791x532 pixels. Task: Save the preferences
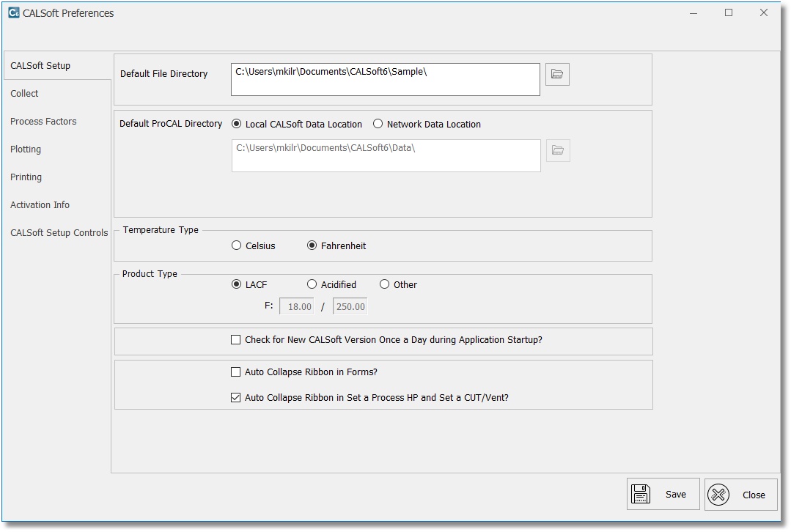point(663,494)
